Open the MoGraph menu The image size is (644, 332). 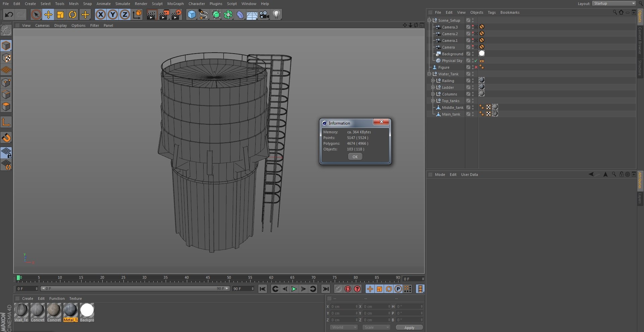(175, 4)
